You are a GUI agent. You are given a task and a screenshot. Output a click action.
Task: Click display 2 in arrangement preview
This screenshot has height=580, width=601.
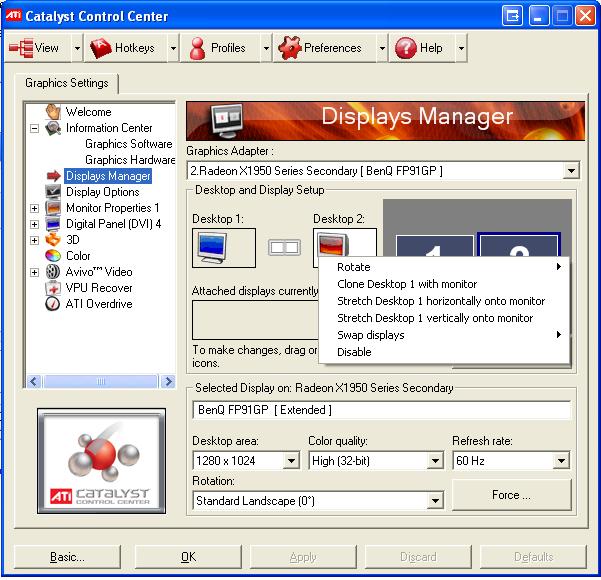pyautogui.click(x=519, y=245)
